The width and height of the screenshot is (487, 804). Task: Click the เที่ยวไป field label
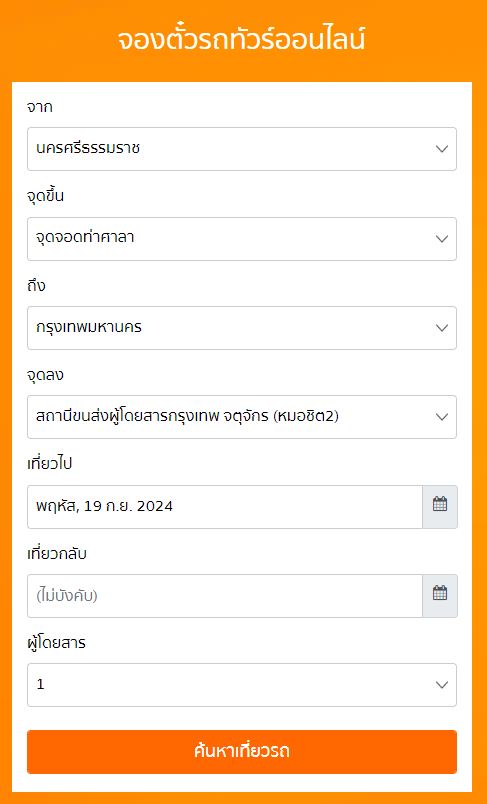[x=50, y=464]
